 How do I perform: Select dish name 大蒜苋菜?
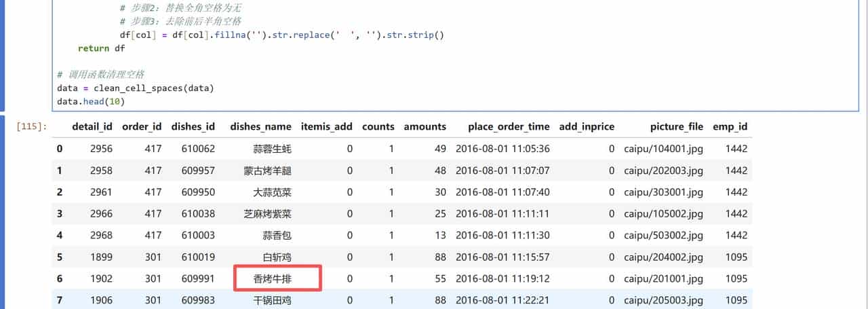[272, 192]
